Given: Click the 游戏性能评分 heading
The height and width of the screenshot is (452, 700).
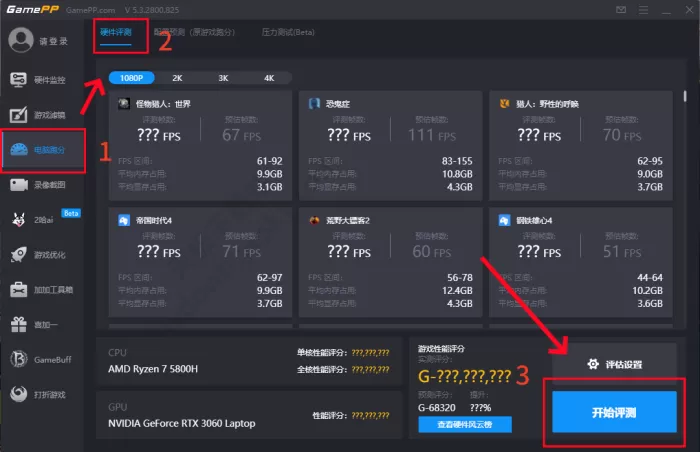Looking at the screenshot, I should tap(441, 348).
